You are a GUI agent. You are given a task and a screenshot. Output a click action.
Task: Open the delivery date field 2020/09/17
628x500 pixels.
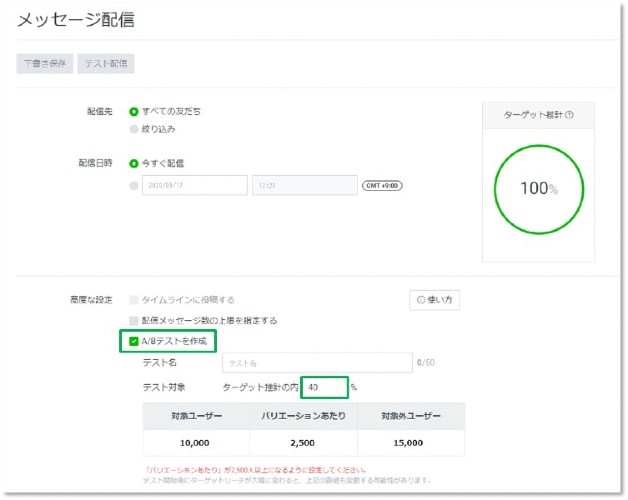195,185
